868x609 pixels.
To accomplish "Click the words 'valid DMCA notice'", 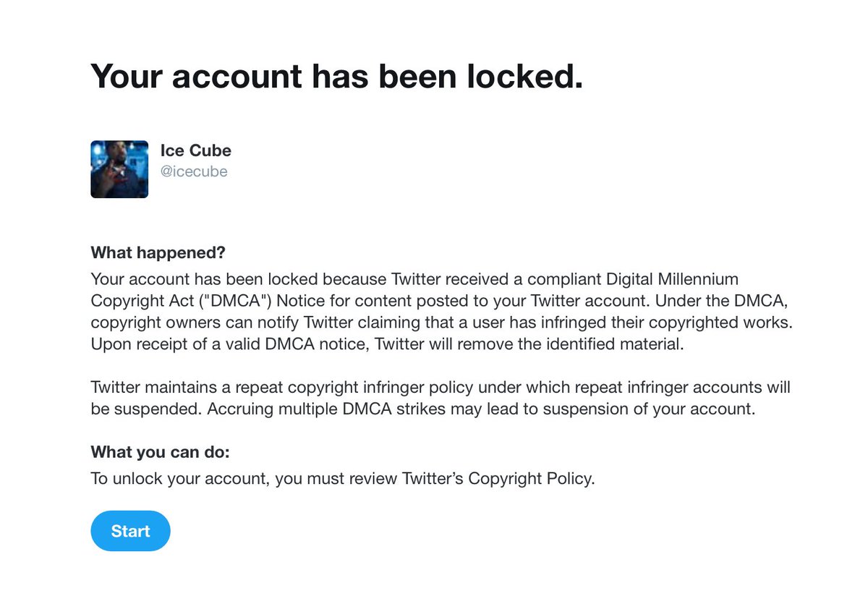I will pos(308,344).
